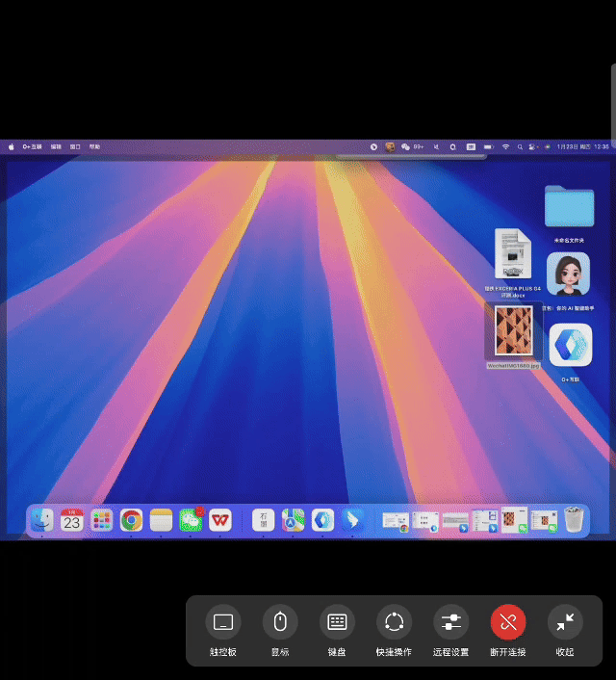Select the EXCERIA PLUS G4 docx file
This screenshot has width=616, height=680.
tap(513, 253)
